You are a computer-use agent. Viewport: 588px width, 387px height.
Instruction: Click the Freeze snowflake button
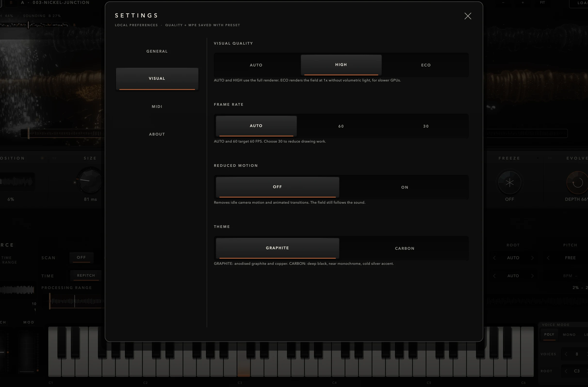[509, 183]
